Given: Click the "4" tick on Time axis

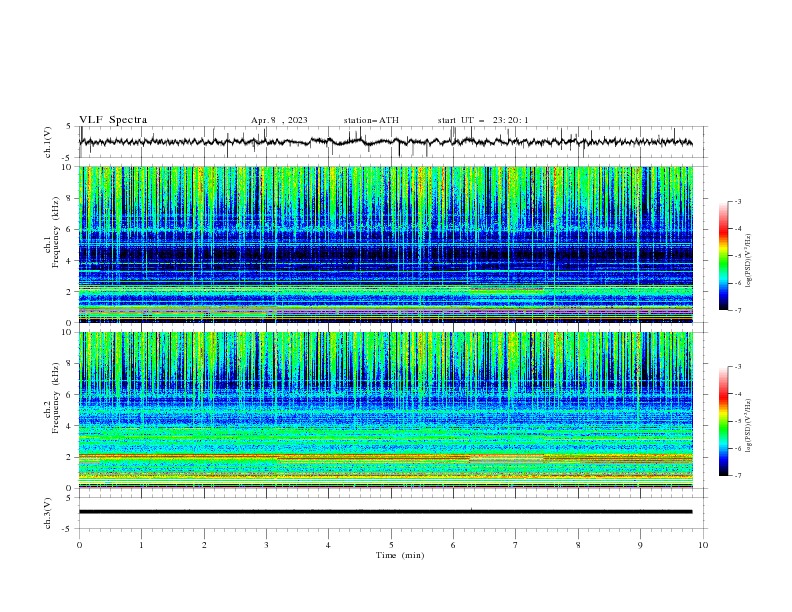Looking at the screenshot, I should pos(328,545).
